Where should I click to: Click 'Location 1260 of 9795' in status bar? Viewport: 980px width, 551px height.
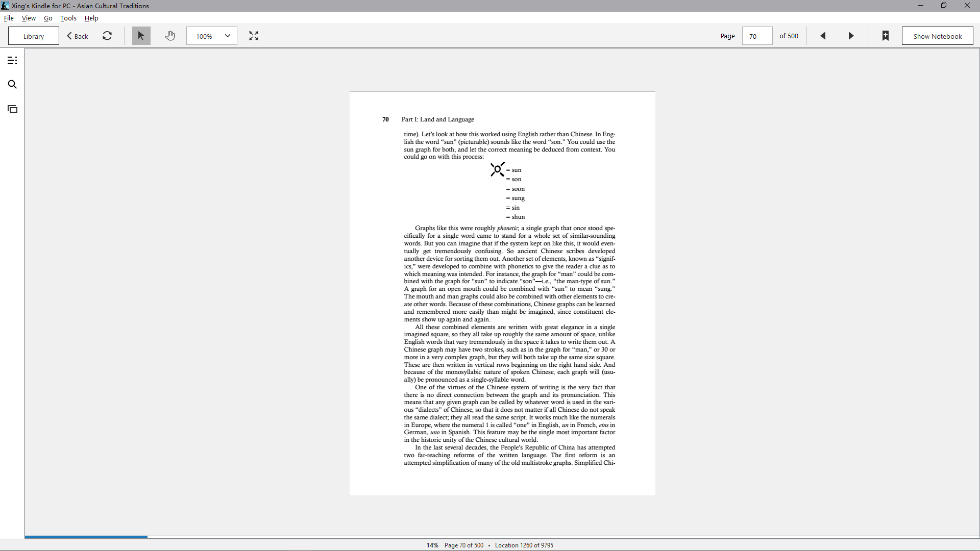pyautogui.click(x=524, y=545)
